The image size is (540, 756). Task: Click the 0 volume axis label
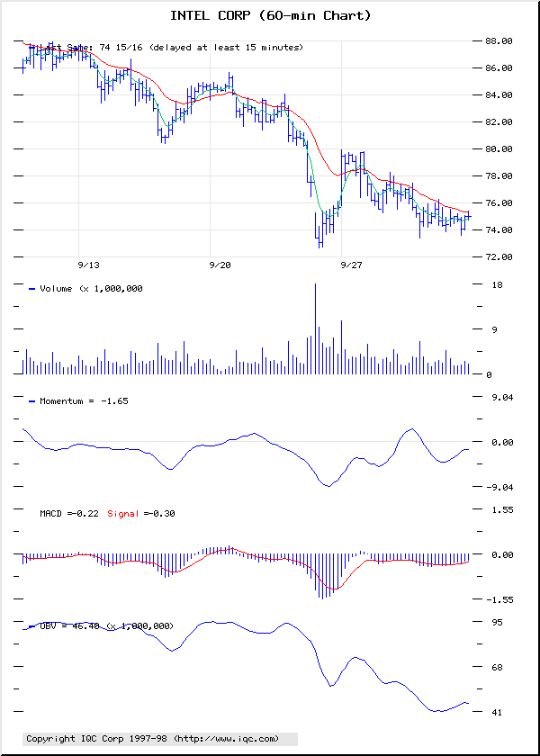click(489, 374)
